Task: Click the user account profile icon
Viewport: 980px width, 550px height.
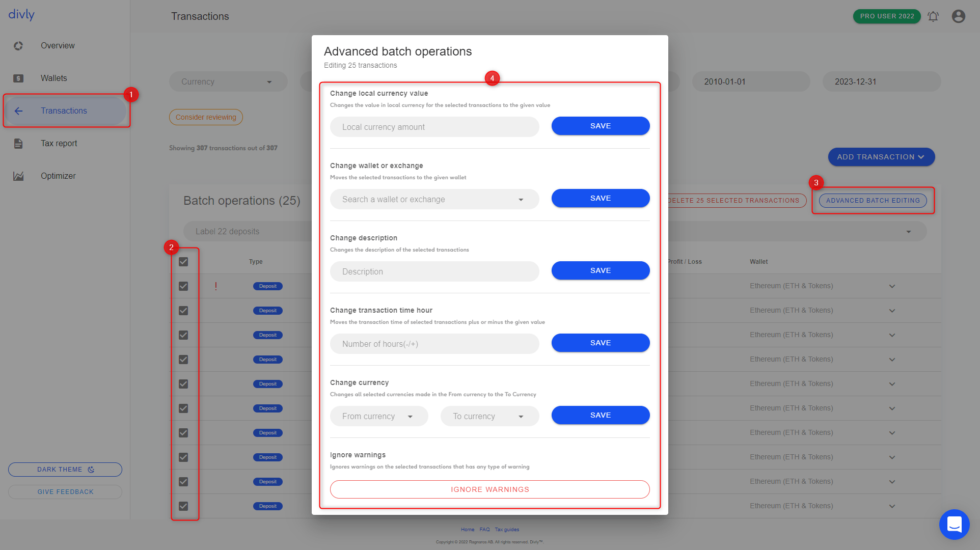Action: (x=959, y=16)
